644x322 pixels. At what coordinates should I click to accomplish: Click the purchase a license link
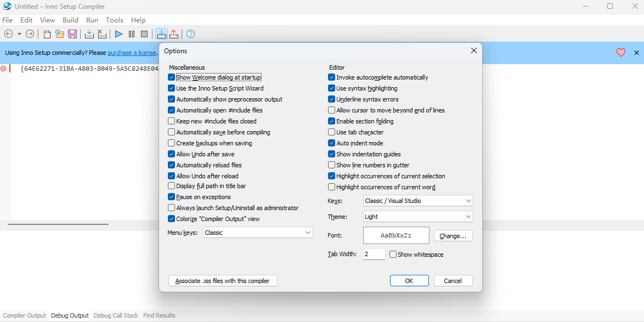(132, 53)
